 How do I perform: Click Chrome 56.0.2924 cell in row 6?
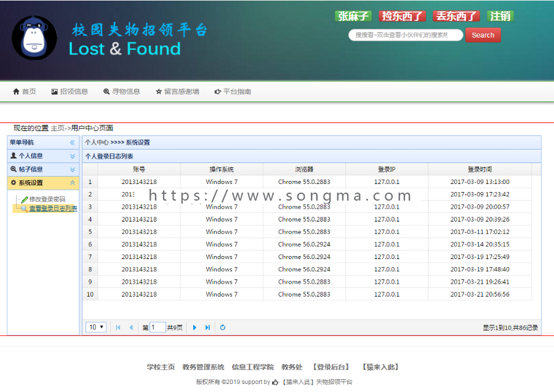tap(304, 244)
